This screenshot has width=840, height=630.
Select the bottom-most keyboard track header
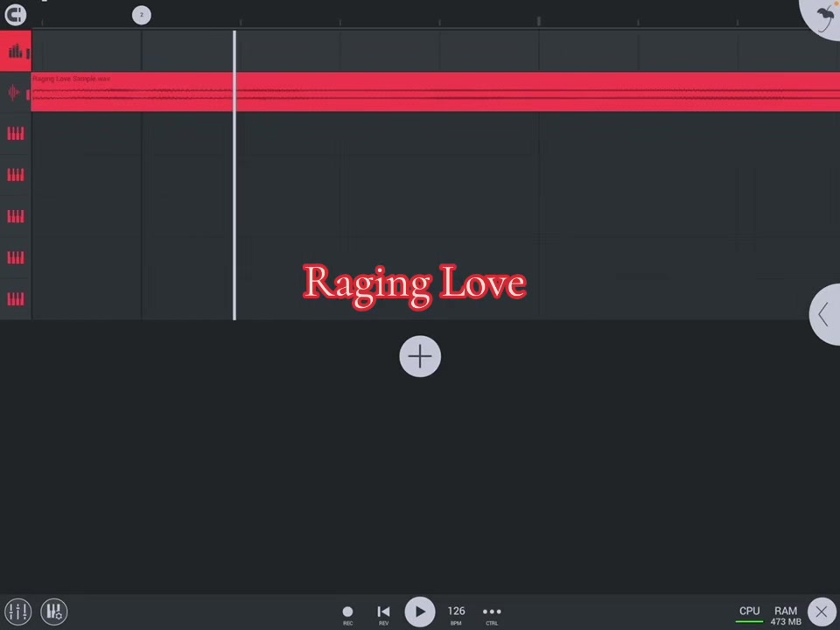click(x=16, y=299)
